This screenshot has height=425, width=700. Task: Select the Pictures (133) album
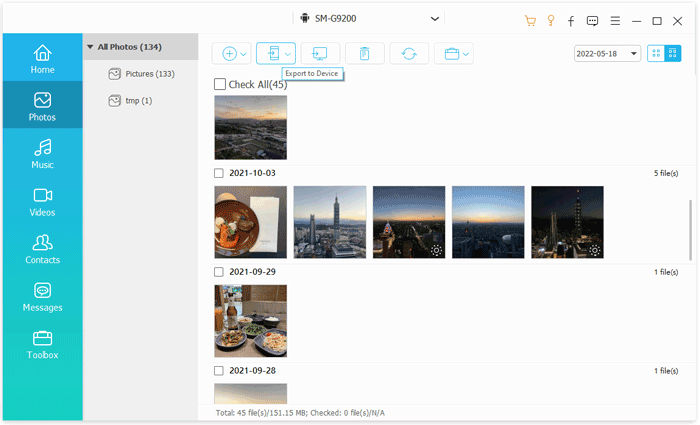[141, 74]
